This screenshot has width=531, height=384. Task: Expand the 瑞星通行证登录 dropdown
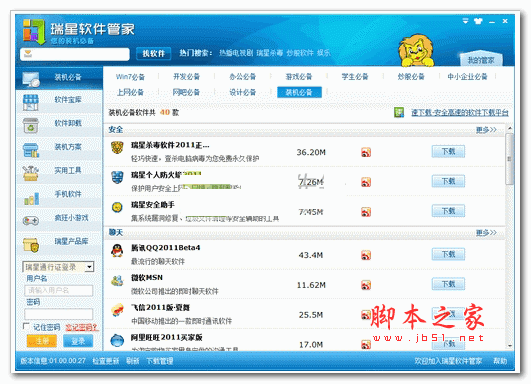(x=89, y=267)
